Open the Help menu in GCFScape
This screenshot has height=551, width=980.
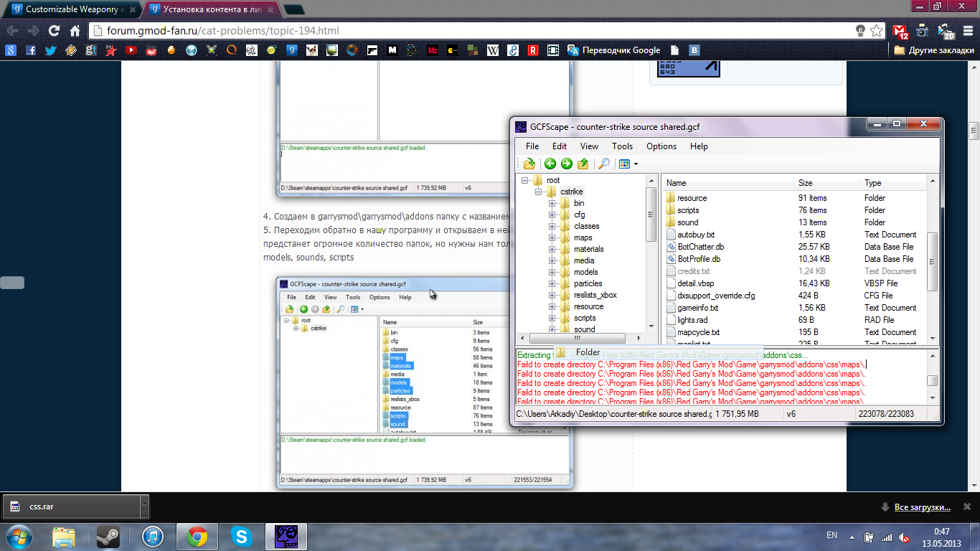[699, 146]
